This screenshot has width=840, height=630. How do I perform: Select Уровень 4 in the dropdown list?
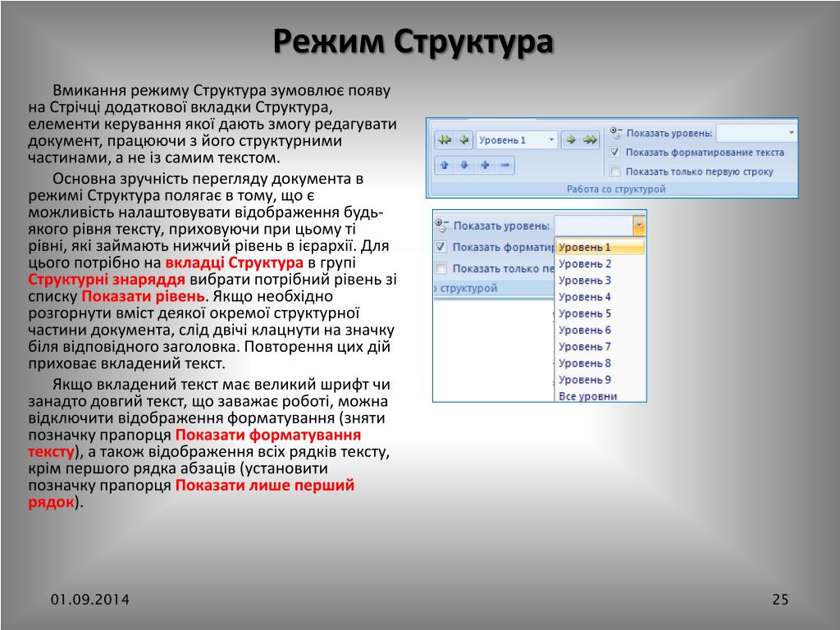click(x=600, y=297)
